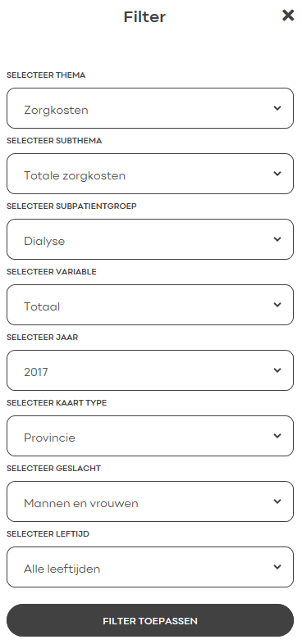The width and height of the screenshot is (302, 644).
Task: Open the Mannen en vrouwen dropdown
Action: pos(150,501)
